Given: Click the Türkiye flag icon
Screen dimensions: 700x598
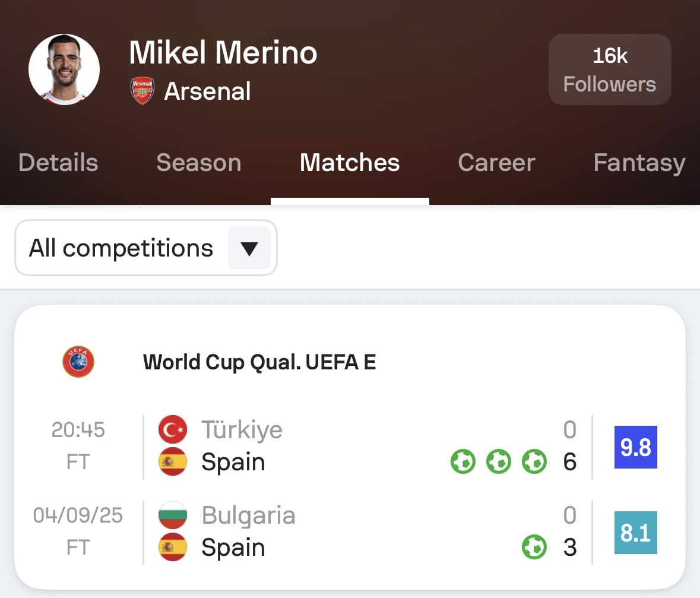Looking at the screenshot, I should [172, 429].
